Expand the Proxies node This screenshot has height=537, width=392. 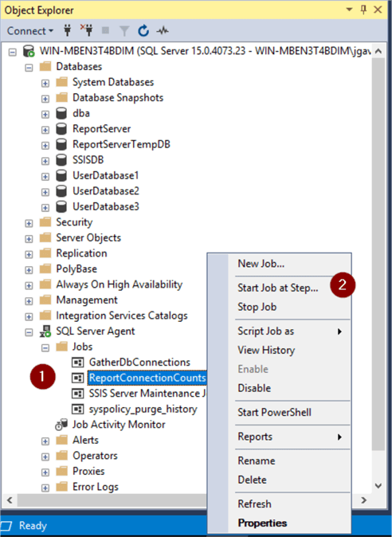point(45,472)
